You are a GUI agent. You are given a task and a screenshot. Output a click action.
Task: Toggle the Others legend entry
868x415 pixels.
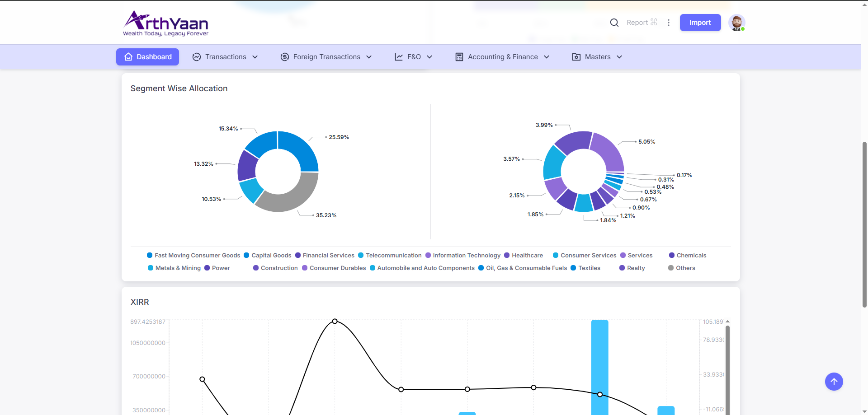point(682,268)
